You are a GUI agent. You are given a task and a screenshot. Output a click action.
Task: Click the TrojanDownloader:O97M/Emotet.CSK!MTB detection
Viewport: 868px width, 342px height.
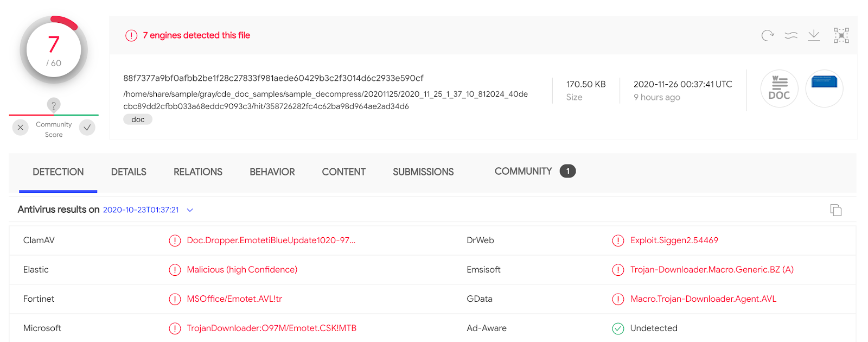pyautogui.click(x=272, y=328)
